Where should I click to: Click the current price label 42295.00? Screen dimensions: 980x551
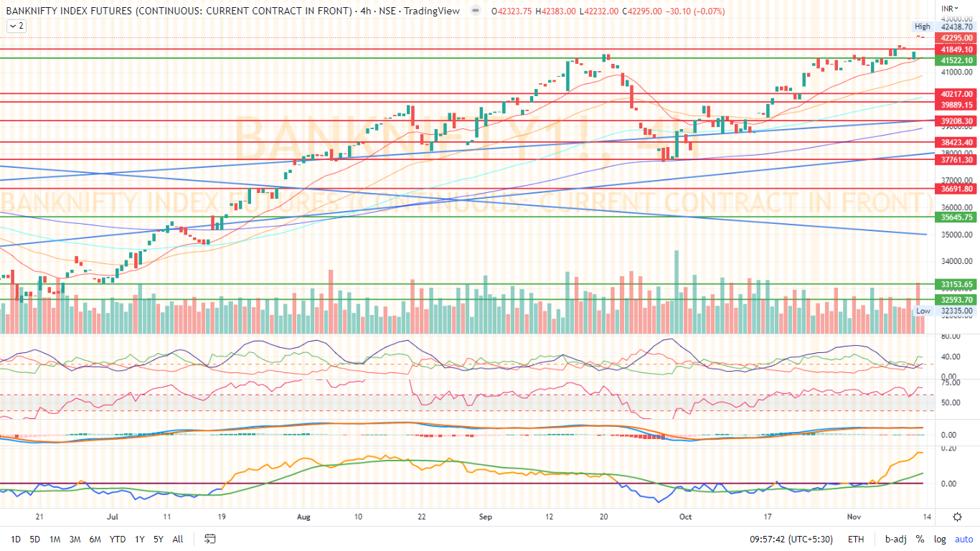coord(956,37)
